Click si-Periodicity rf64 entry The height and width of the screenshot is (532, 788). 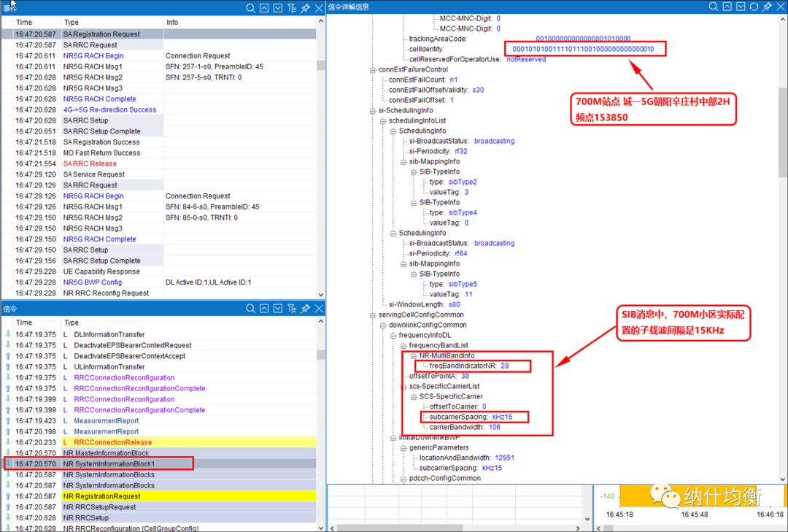[x=438, y=253]
